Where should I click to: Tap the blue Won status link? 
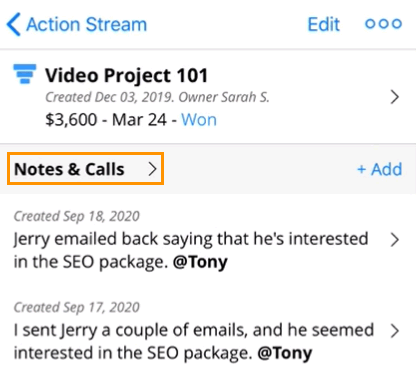[x=199, y=120]
